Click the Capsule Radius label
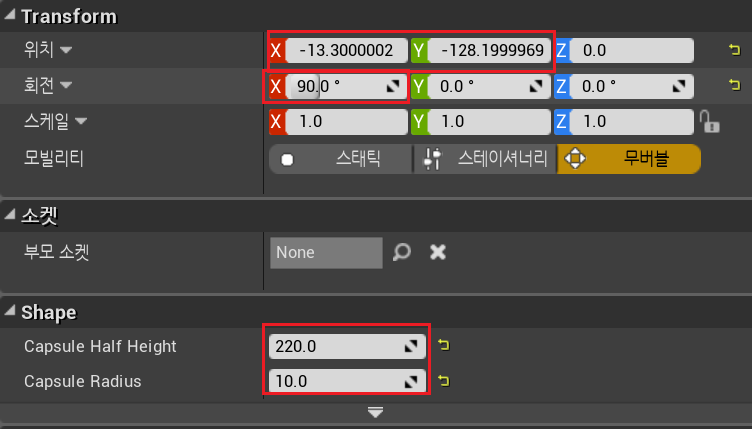The width and height of the screenshot is (752, 429). pyautogui.click(x=82, y=382)
